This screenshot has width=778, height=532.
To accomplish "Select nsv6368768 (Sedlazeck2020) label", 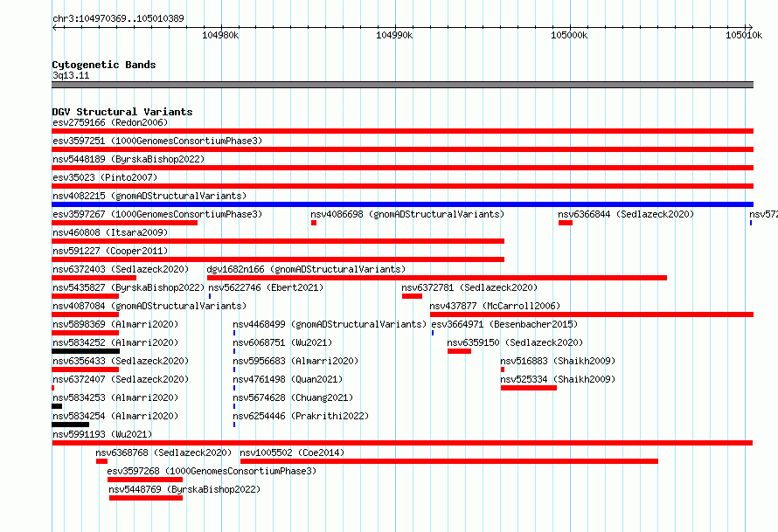I will (x=163, y=453).
